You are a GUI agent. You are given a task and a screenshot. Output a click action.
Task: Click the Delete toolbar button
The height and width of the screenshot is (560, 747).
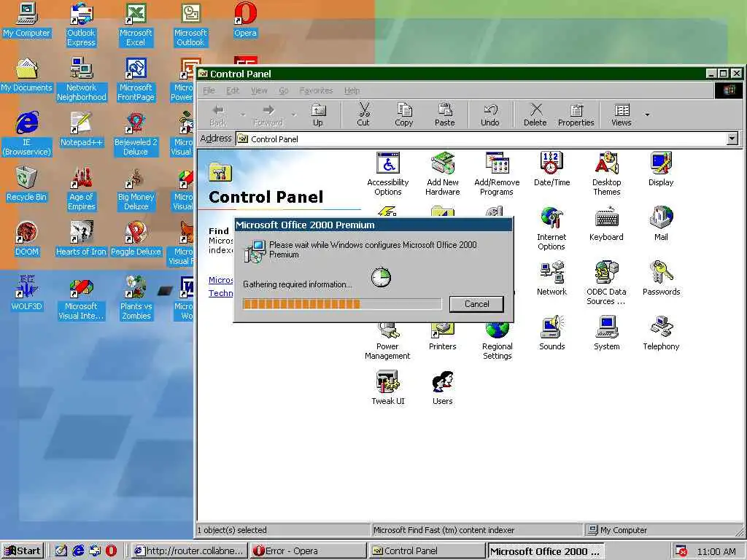coord(535,114)
